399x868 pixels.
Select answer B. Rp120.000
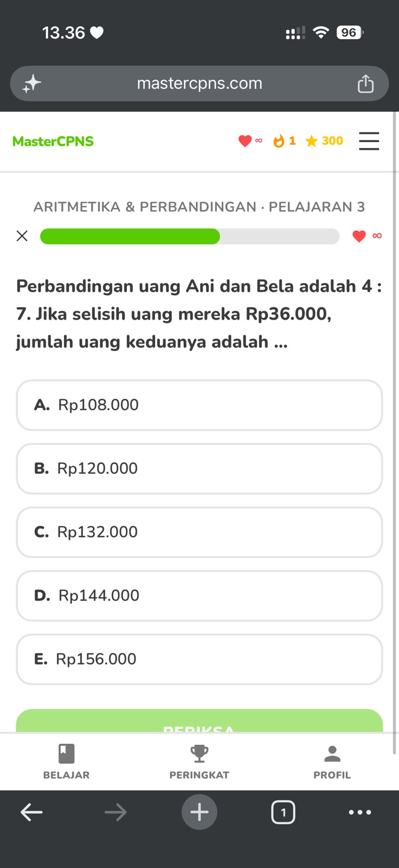coord(200,469)
